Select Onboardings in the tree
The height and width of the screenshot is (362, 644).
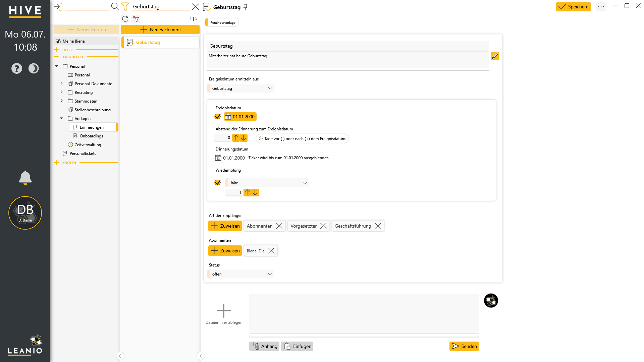[x=91, y=136]
